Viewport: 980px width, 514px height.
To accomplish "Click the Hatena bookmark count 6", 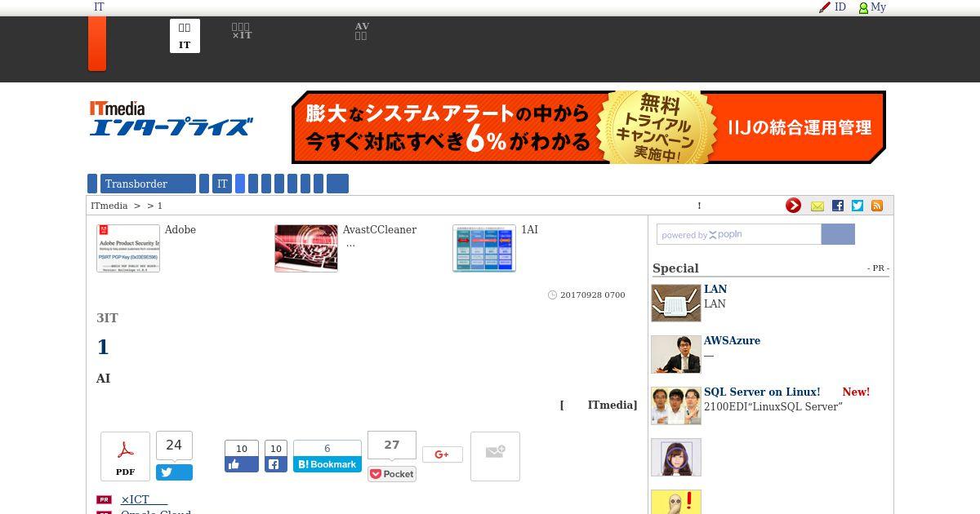I will tap(327, 448).
